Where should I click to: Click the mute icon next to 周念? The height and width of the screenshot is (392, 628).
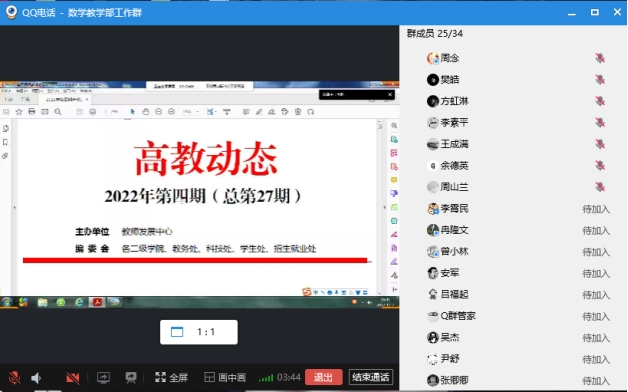[600, 58]
